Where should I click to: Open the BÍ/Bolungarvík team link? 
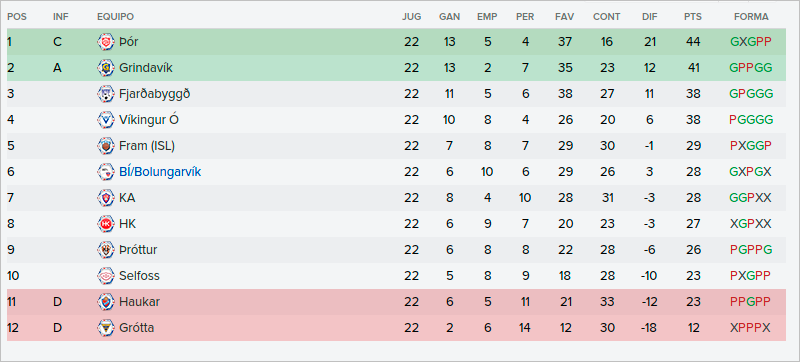(x=160, y=172)
